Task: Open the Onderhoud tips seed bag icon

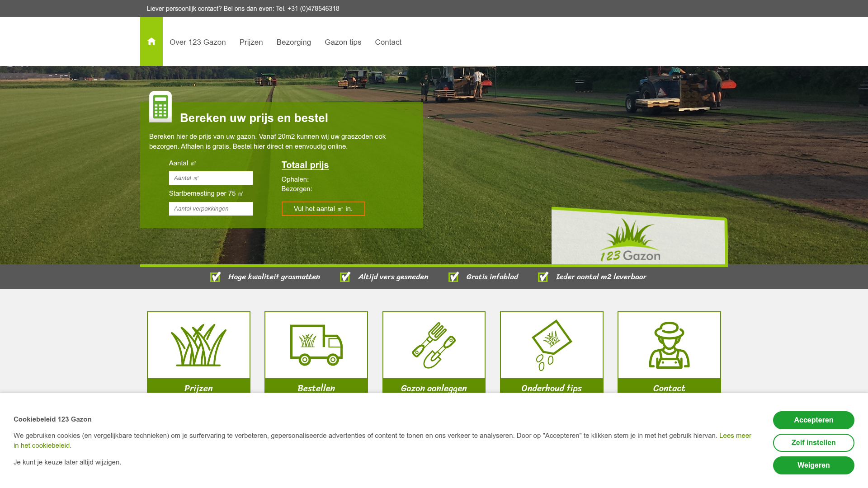Action: [552, 345]
